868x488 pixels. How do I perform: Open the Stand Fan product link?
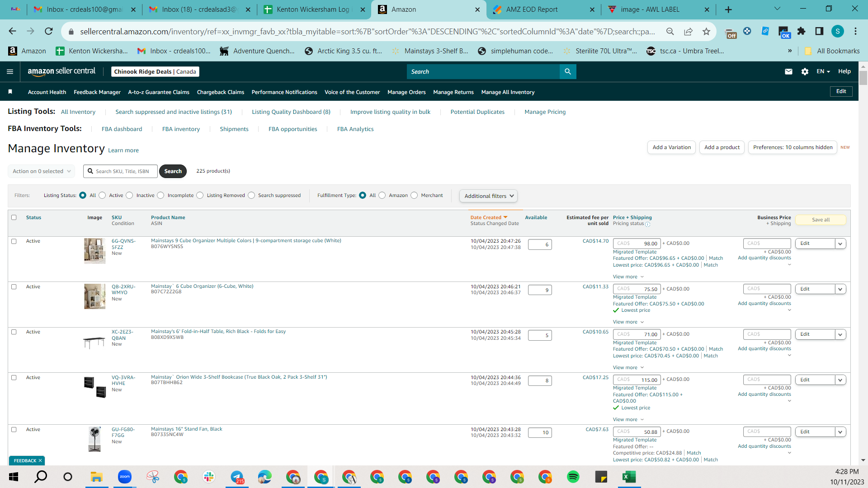pyautogui.click(x=186, y=429)
